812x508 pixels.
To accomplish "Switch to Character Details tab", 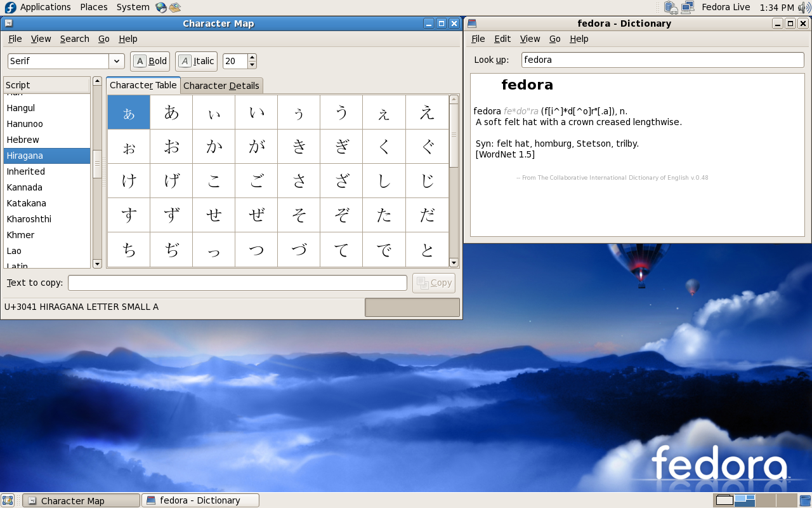I will pos(221,86).
